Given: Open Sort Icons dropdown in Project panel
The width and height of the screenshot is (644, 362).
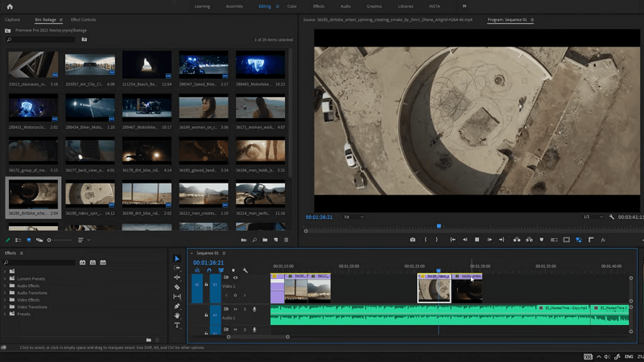Looking at the screenshot, I should coord(83,240).
